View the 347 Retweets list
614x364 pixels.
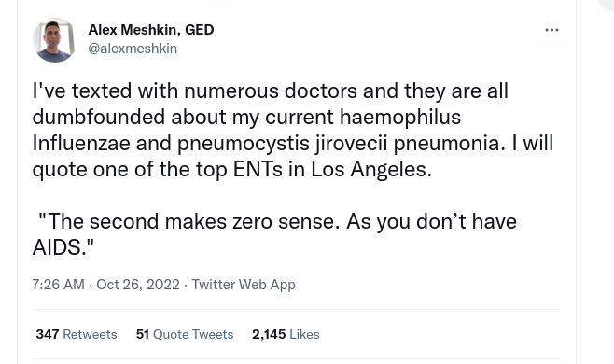pyautogui.click(x=77, y=334)
